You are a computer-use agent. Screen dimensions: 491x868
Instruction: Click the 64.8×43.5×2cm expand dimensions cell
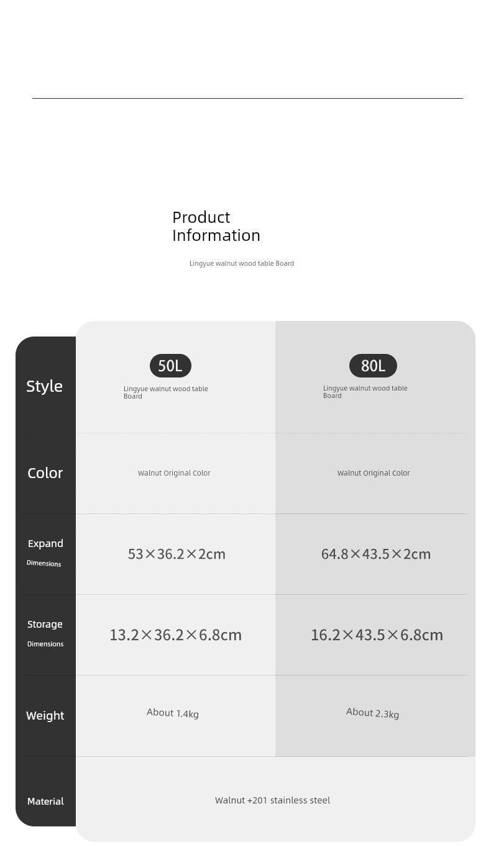point(375,554)
